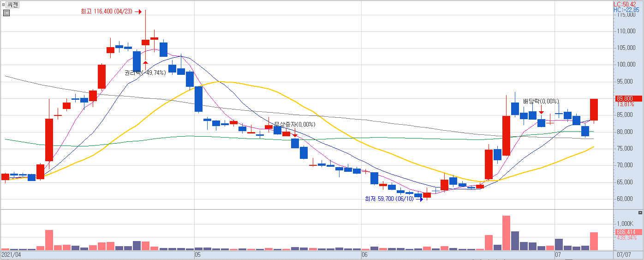Click the LC:50.42 indicator text
644x260 pixels.
626,4
